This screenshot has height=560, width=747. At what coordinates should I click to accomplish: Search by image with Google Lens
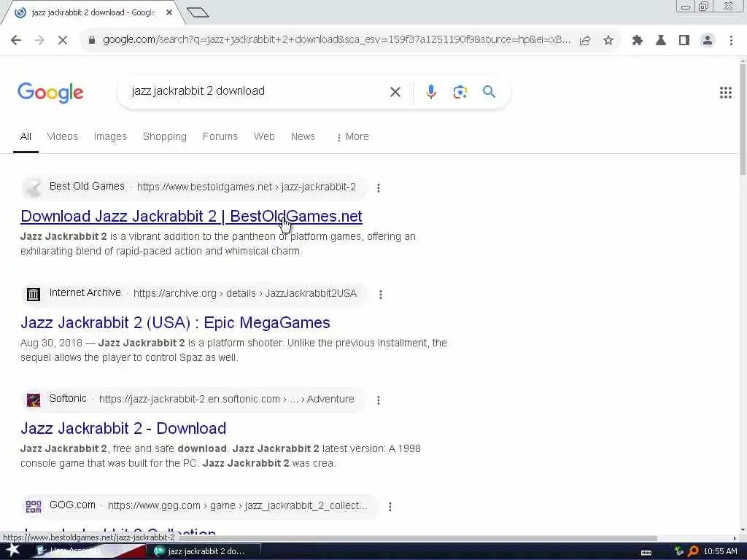[460, 91]
